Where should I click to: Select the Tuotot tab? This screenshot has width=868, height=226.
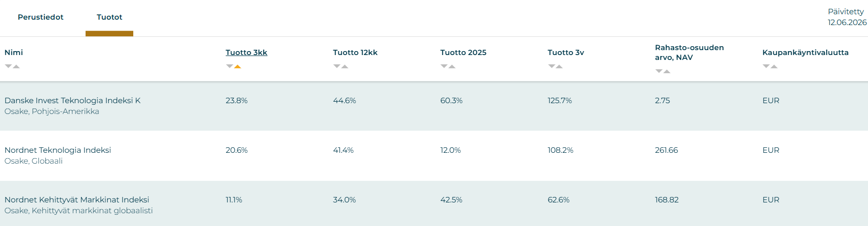point(109,17)
